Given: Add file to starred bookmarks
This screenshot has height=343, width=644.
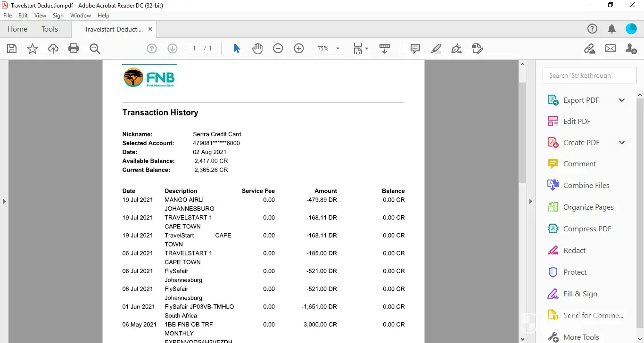Looking at the screenshot, I should [33, 49].
